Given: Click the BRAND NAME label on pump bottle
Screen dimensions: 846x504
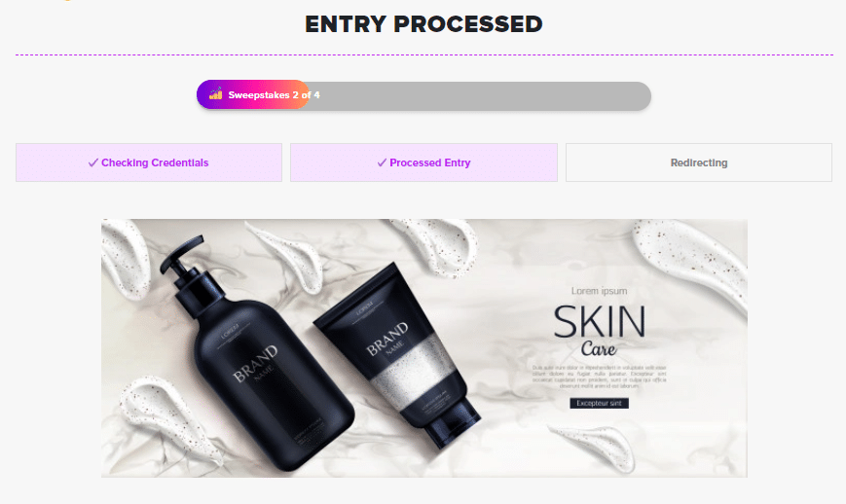Looking at the screenshot, I should point(256,365).
